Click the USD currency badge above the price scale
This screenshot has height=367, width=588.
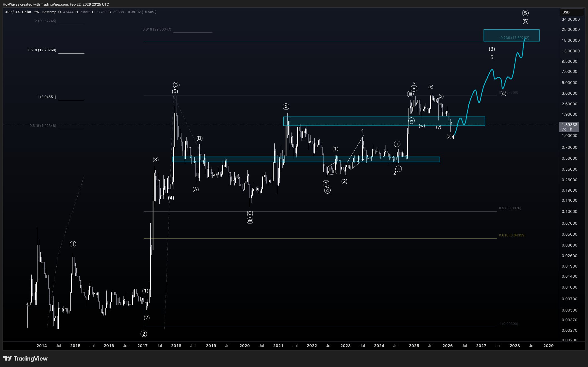572,12
